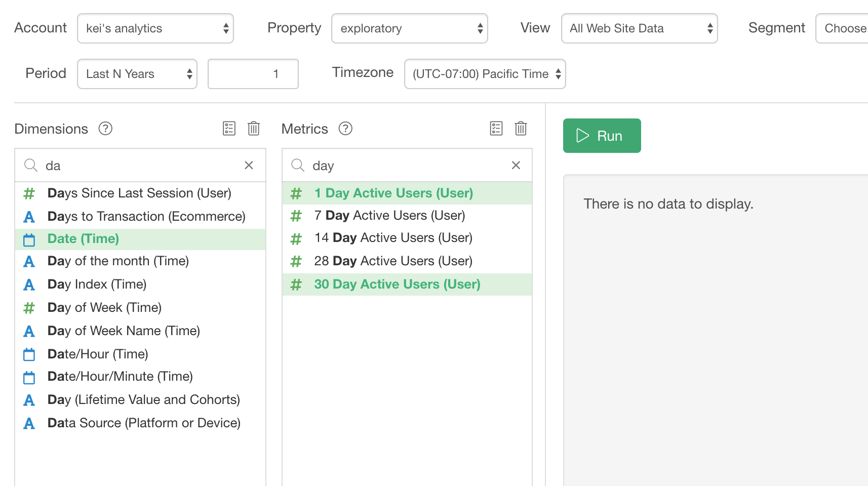This screenshot has width=868, height=486.
Task: Click the Metrics help question mark icon
Action: [345, 129]
